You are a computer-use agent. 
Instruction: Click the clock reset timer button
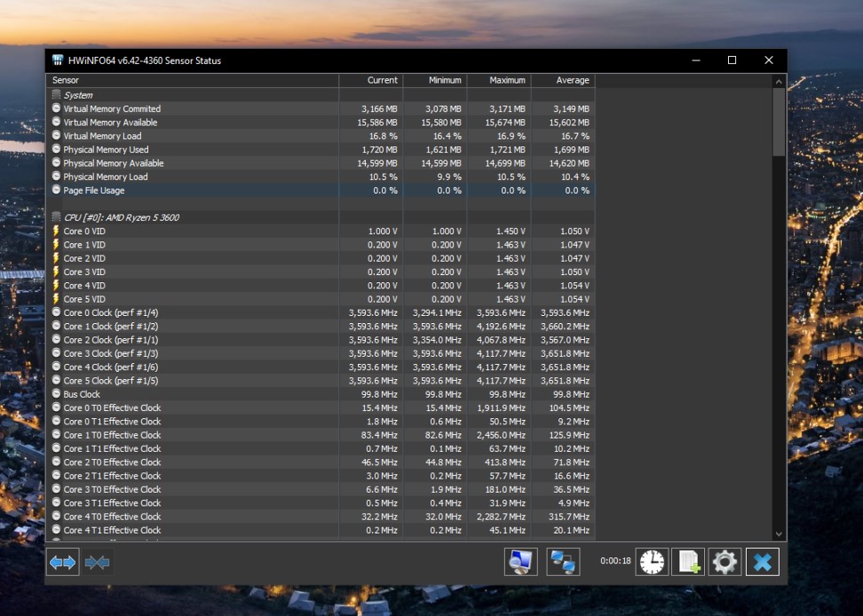pyautogui.click(x=653, y=562)
